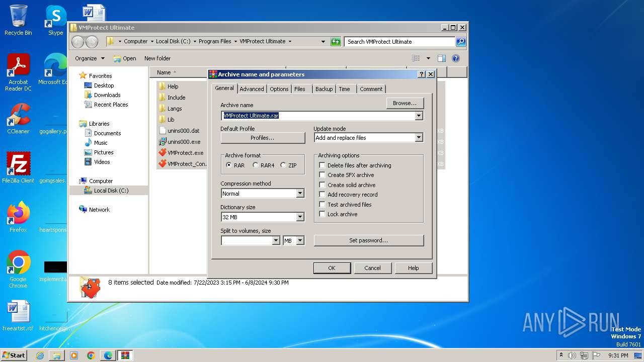Enable Add recovery record checkbox
This screenshot has height=362, width=644.
[322, 195]
